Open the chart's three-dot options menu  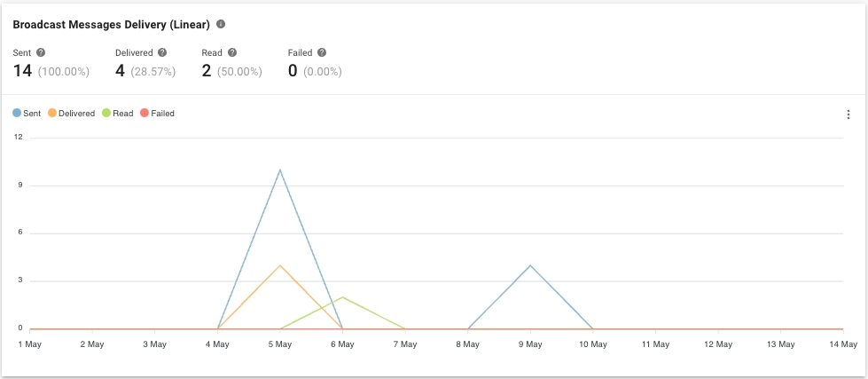point(848,114)
